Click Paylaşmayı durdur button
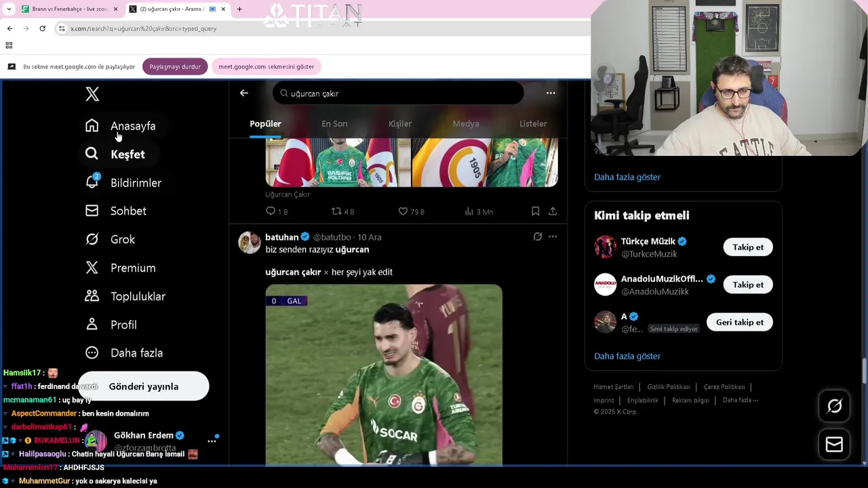The height and width of the screenshot is (488, 868). tap(175, 66)
